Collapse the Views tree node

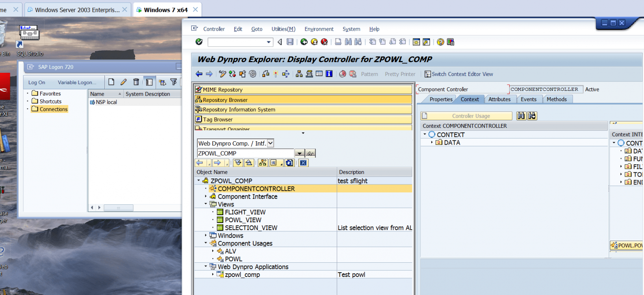coord(206,204)
